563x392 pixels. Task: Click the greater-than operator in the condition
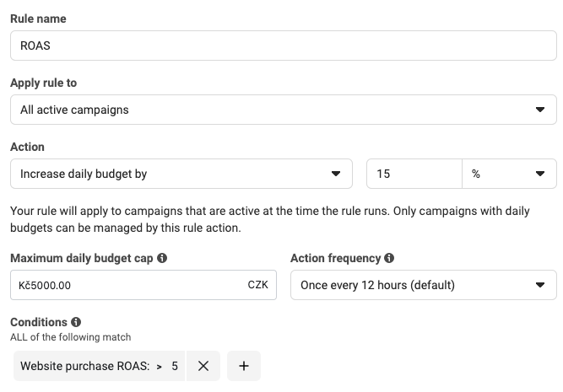point(159,366)
